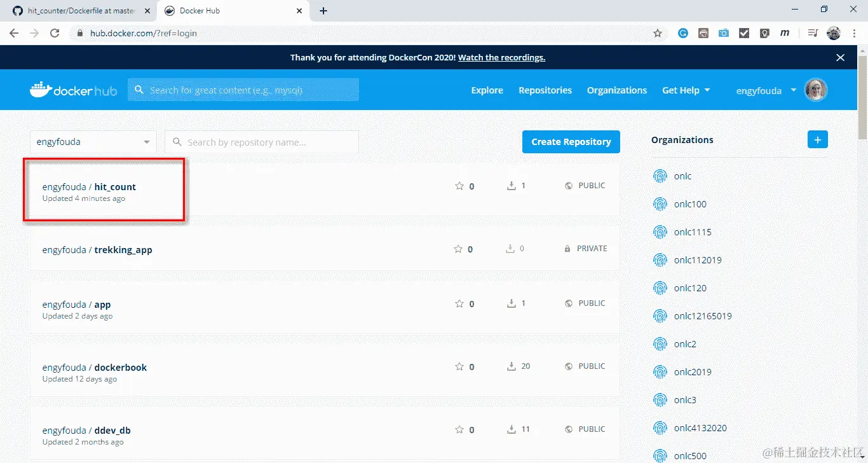The height and width of the screenshot is (463, 868).
Task: Click the bookmark star in the address bar
Action: click(x=658, y=32)
